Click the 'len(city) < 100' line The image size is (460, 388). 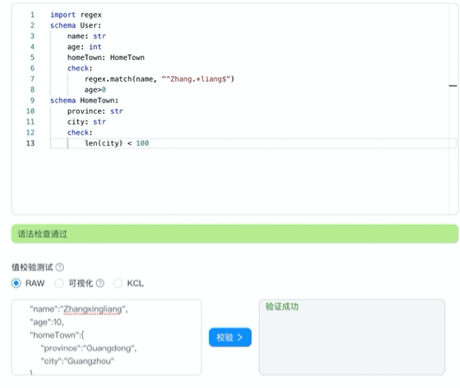(x=117, y=143)
